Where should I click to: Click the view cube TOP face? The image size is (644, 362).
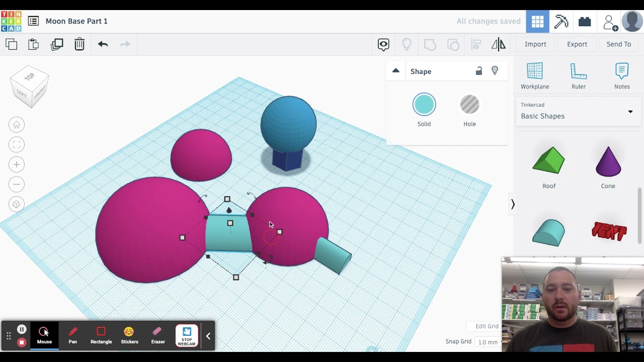tap(29, 76)
